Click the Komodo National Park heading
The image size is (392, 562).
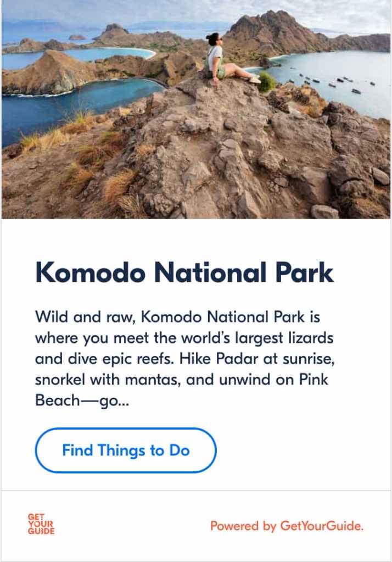[184, 272]
